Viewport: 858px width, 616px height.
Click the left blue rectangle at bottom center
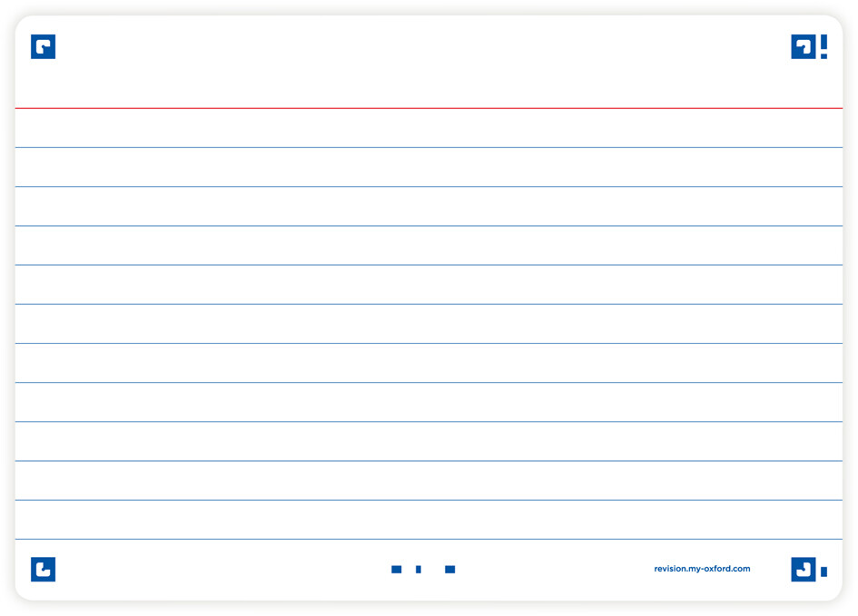396,570
